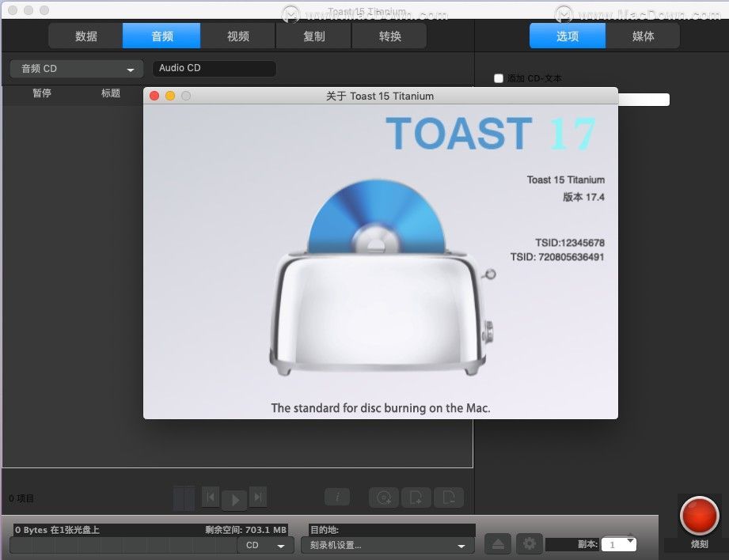Play the audio track preview
Viewport: 729px width, 560px height.
click(235, 500)
